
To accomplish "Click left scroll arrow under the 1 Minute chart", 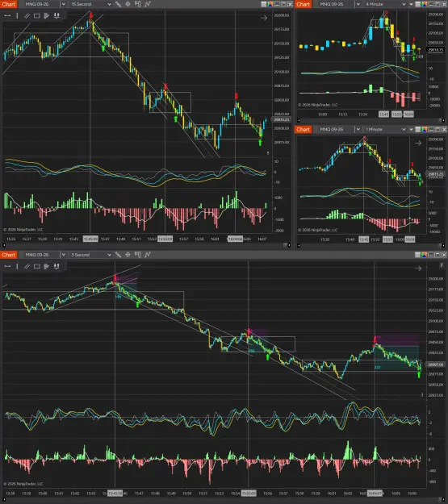I will coord(299,246).
